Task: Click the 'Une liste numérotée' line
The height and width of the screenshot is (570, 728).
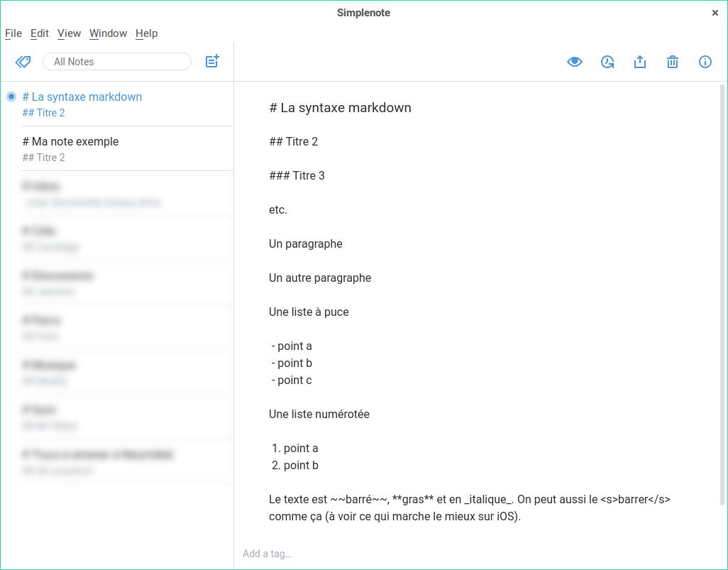Action: point(319,414)
